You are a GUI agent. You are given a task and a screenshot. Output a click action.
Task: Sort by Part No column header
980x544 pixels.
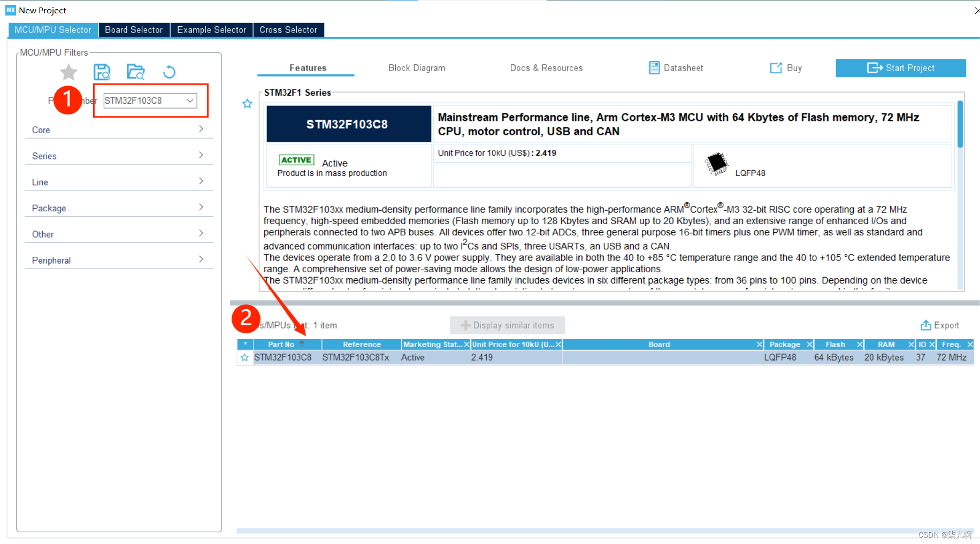287,344
